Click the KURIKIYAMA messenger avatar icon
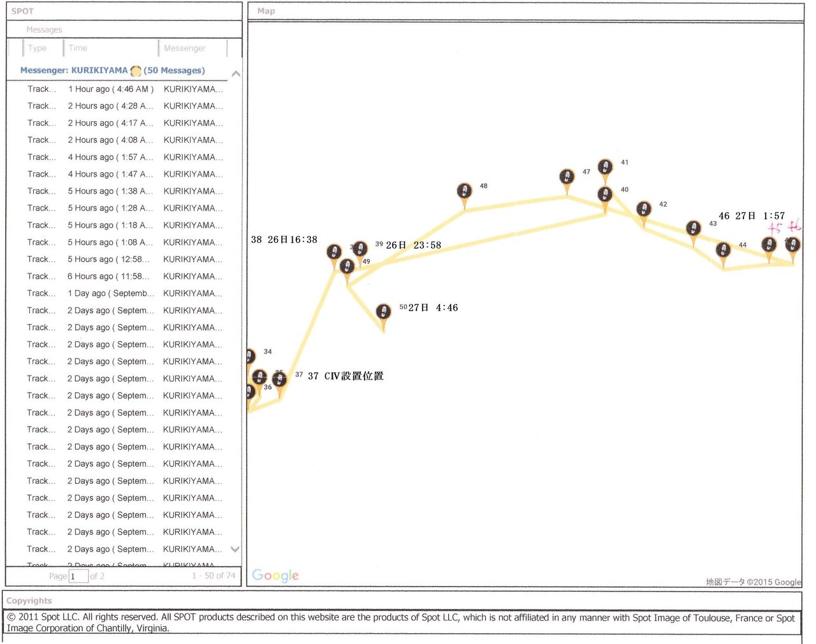 (x=136, y=71)
